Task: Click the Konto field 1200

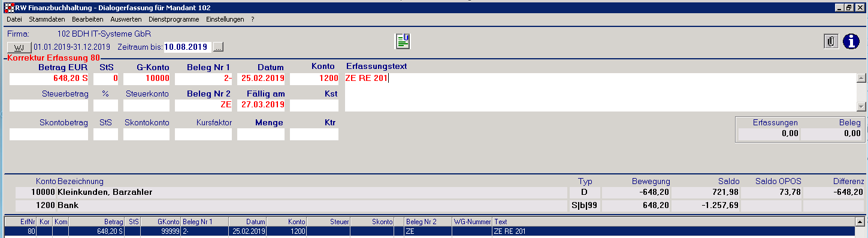Action: click(314, 79)
